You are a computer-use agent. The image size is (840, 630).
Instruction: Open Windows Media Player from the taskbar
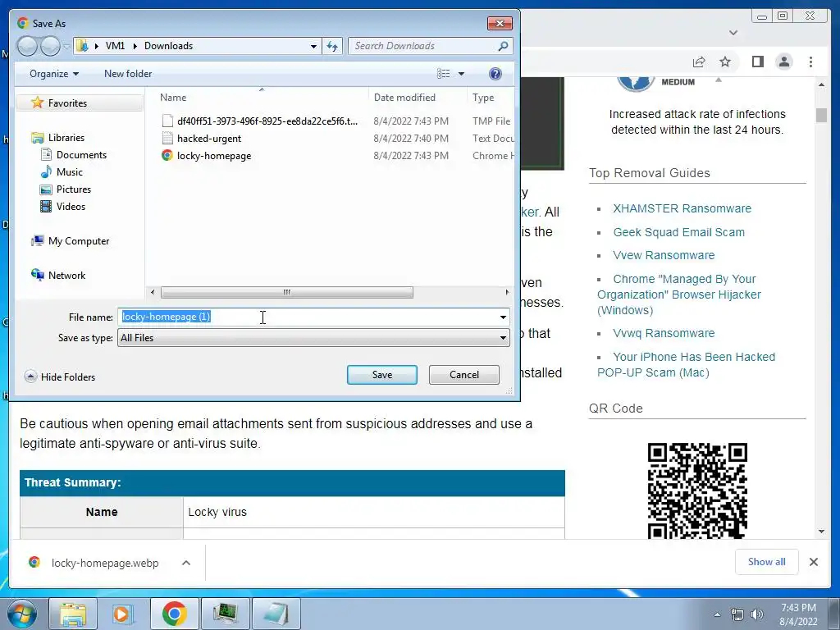point(123,614)
